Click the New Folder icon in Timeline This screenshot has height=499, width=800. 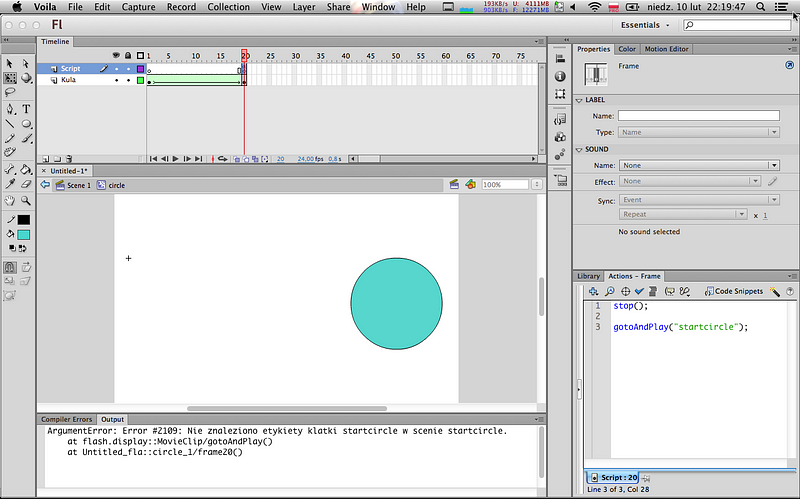point(57,159)
